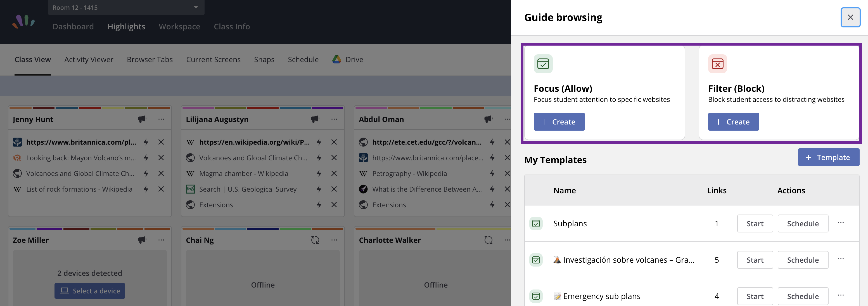Close Jenny's Looking back: Mayon Volcano tab
This screenshot has height=306, width=868.
pos(161,157)
